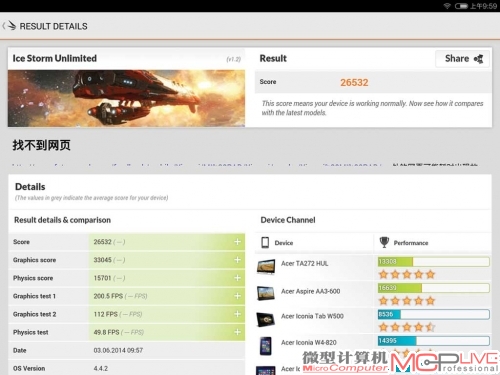Screen dimensions: 500x375
Task: Select the Acer TA272 HUL device
Action: [x=304, y=263]
